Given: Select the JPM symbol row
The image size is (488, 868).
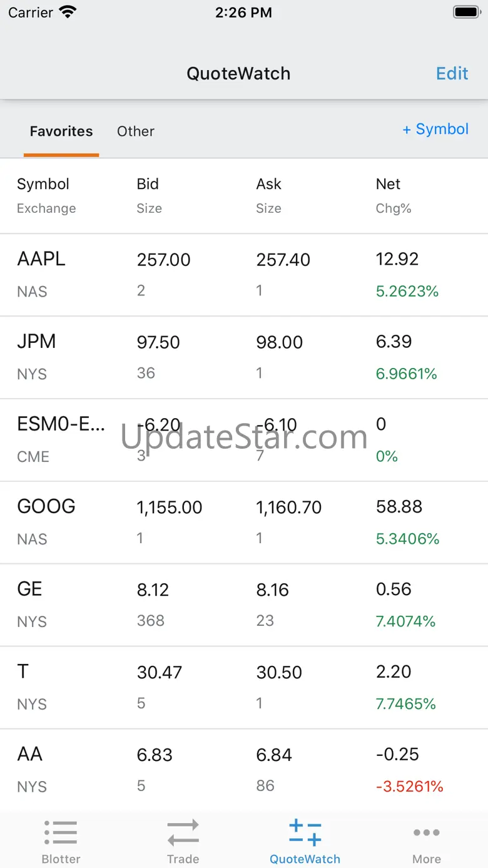Looking at the screenshot, I should click(x=244, y=357).
